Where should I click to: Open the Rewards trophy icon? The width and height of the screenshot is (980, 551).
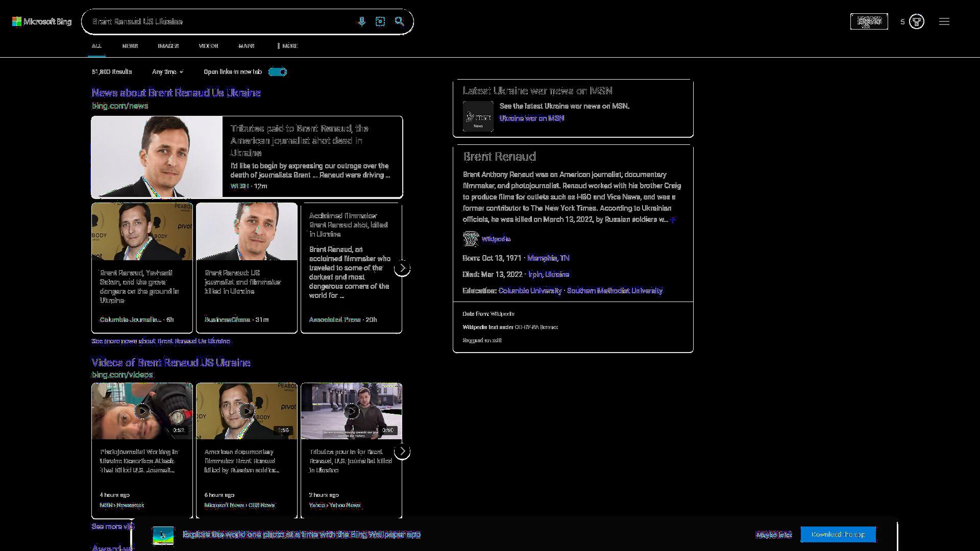[917, 21]
